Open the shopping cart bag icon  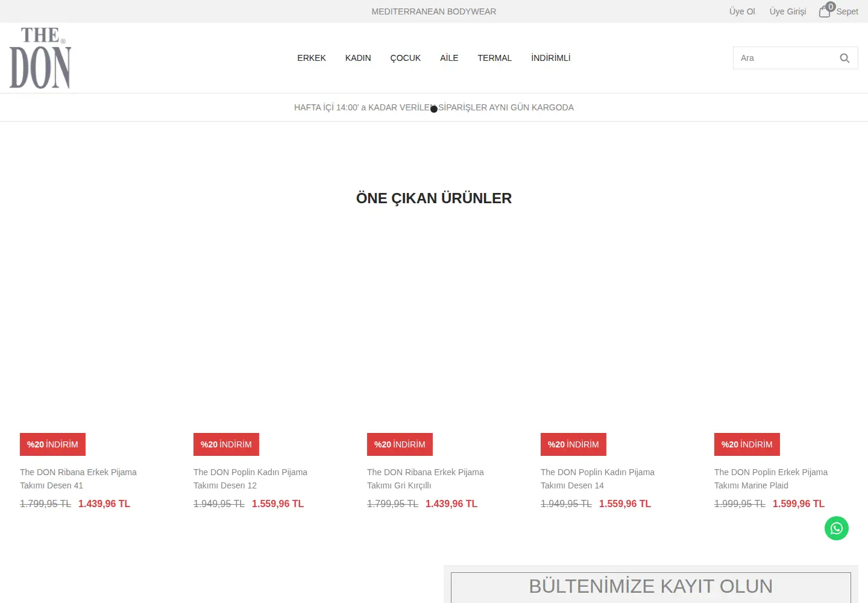click(x=824, y=12)
